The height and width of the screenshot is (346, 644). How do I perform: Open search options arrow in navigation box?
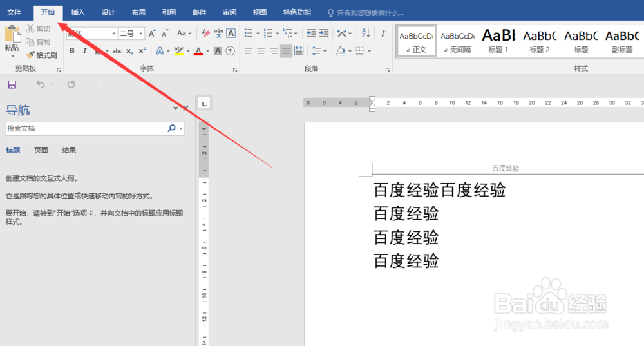tap(181, 129)
